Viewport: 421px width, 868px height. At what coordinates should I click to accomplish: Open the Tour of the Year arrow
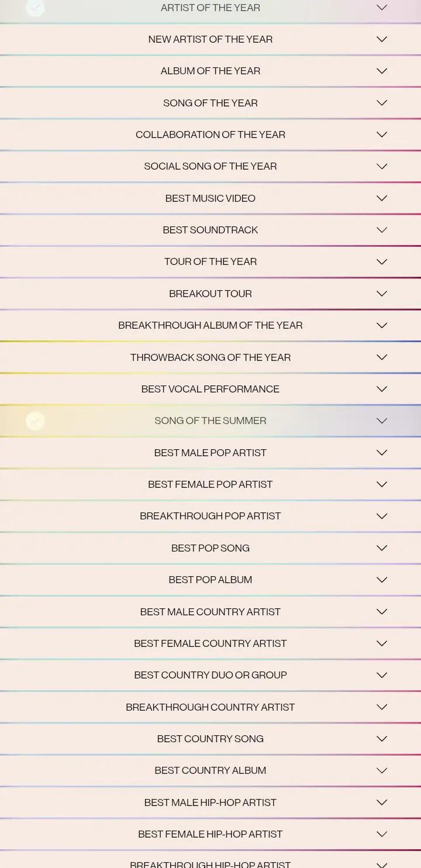tap(382, 261)
